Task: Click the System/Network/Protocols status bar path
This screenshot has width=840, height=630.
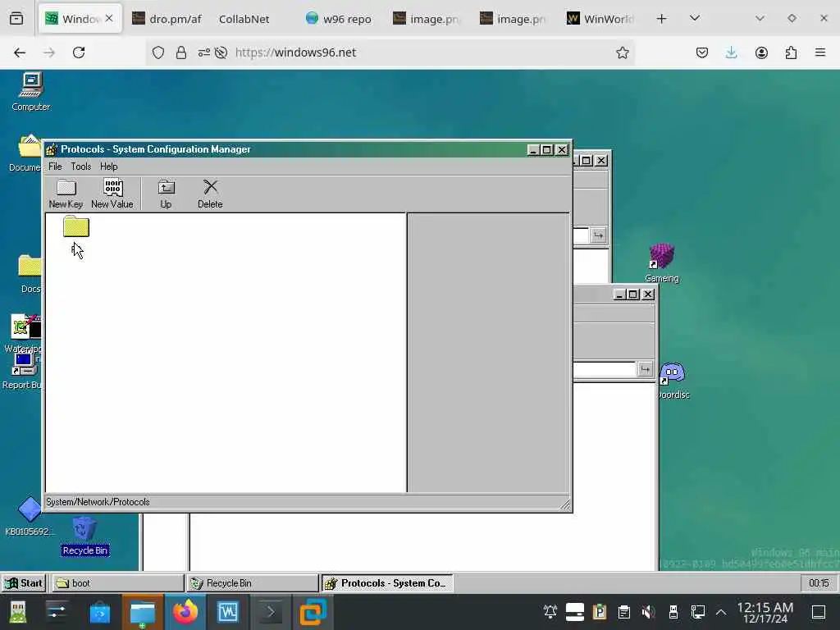Action: [98, 502]
